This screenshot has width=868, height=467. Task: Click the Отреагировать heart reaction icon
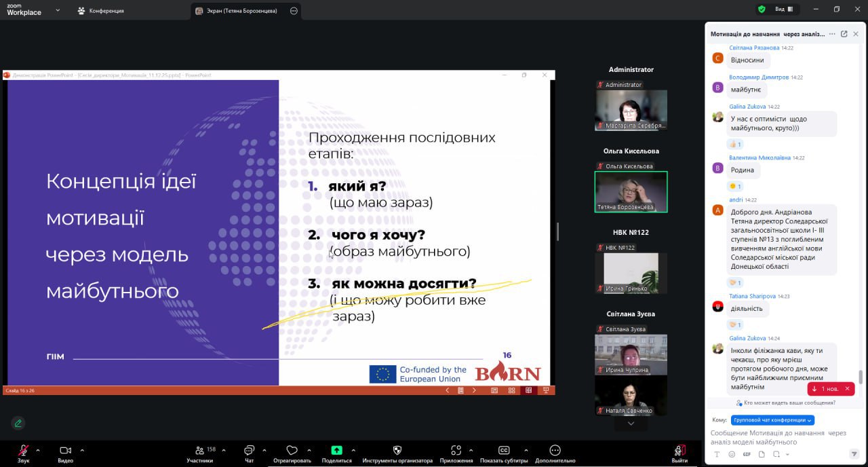tap(292, 451)
